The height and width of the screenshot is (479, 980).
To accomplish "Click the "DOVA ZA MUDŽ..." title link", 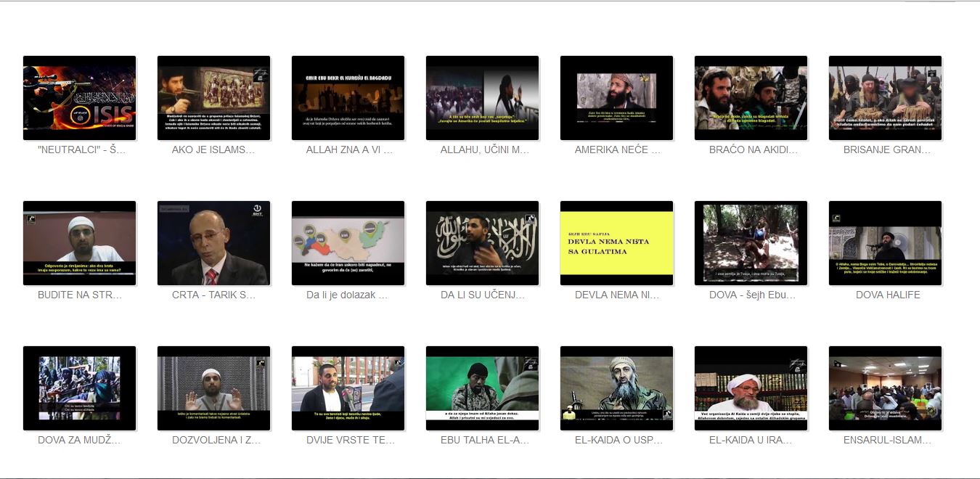I will tap(79, 441).
